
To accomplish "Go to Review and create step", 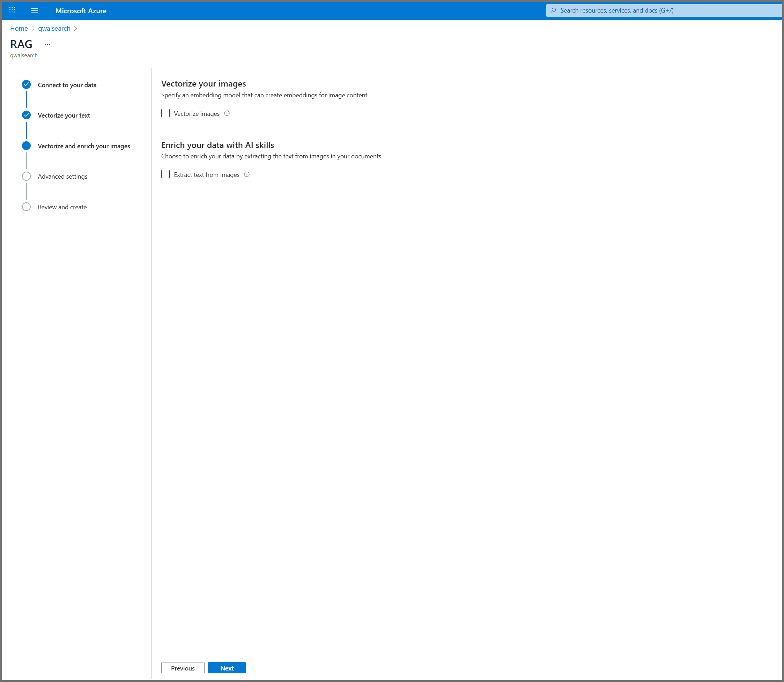I will (62, 207).
